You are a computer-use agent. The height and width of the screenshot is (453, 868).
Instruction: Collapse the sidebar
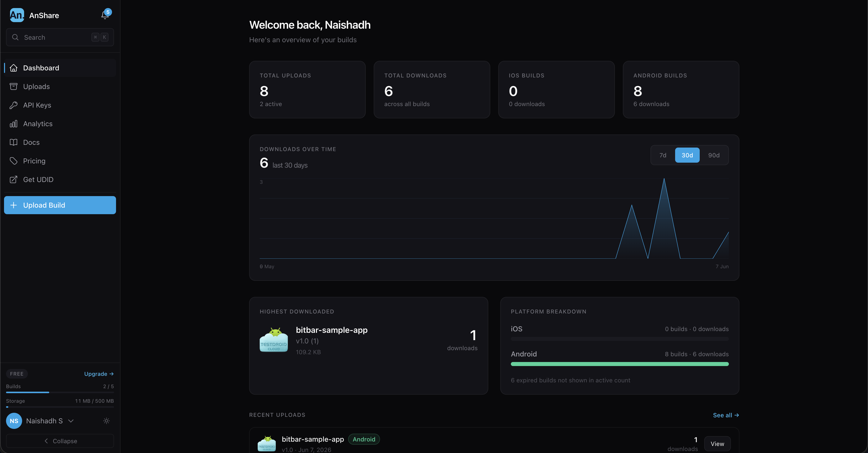(x=60, y=441)
